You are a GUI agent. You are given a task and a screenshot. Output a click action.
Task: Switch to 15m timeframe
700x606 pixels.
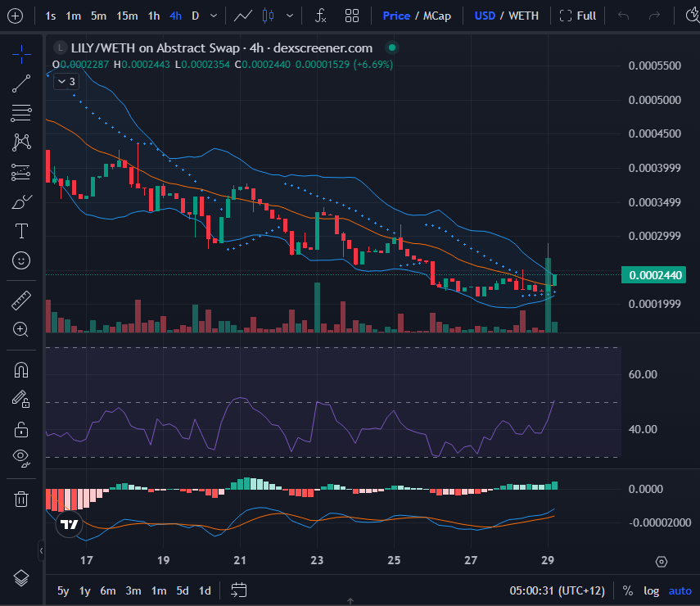point(127,16)
